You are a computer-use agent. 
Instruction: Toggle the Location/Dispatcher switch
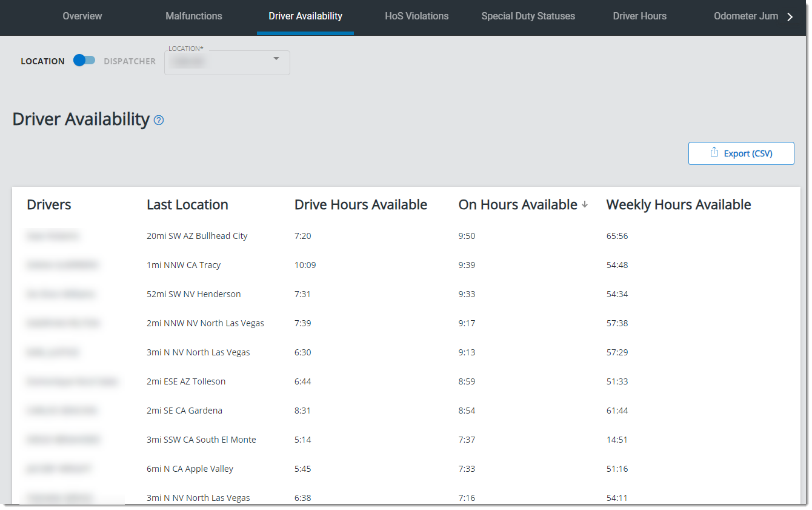84,61
